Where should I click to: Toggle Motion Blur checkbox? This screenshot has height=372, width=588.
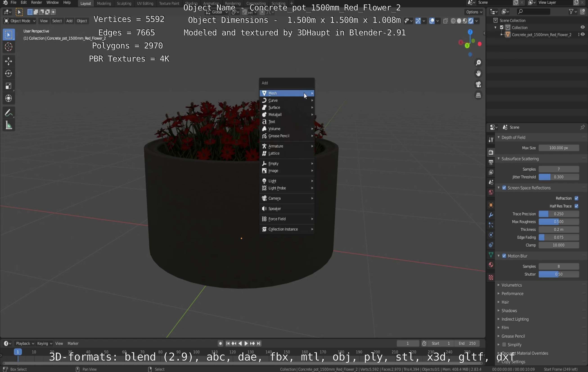504,256
